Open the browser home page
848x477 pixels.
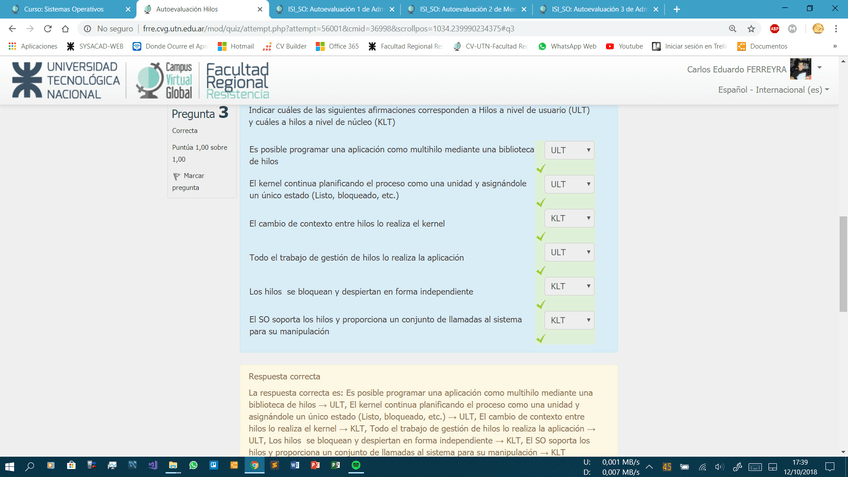(65, 29)
